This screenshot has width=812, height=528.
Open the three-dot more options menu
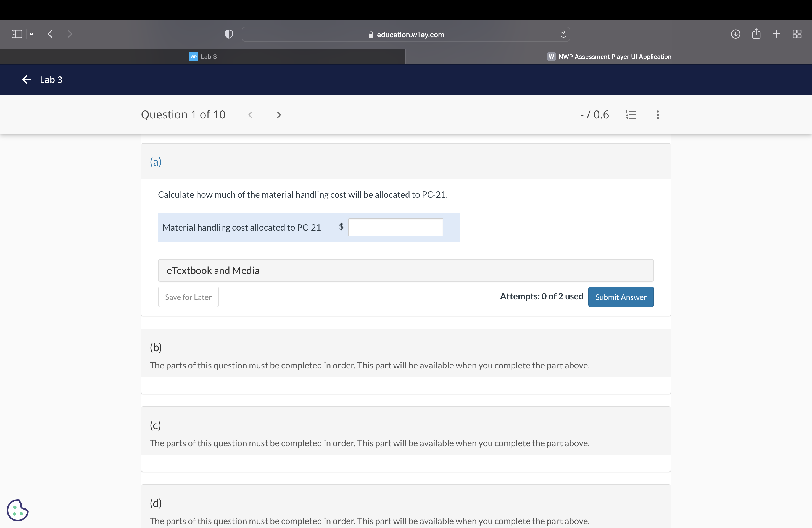tap(657, 115)
